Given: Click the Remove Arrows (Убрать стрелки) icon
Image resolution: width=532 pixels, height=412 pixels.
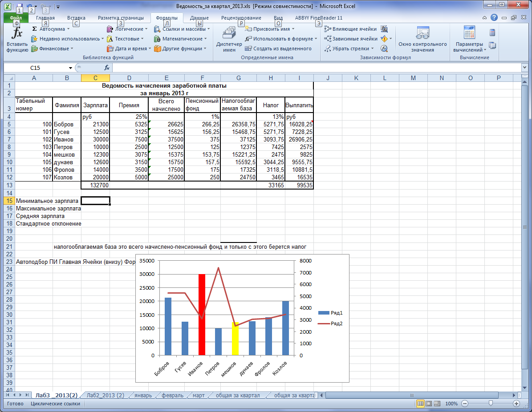Looking at the screenshot, I should point(327,48).
